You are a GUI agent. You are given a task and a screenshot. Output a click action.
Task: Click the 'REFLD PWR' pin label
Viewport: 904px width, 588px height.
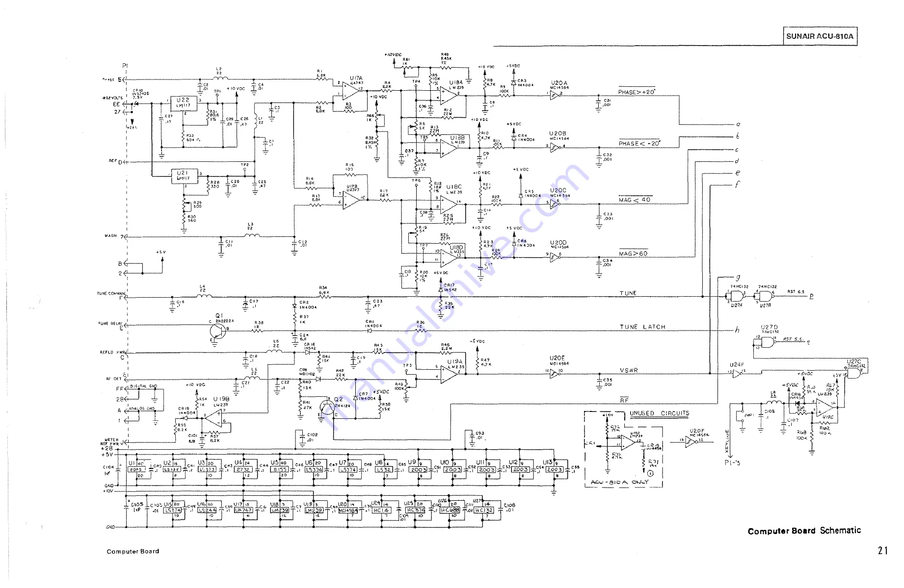tap(112, 352)
